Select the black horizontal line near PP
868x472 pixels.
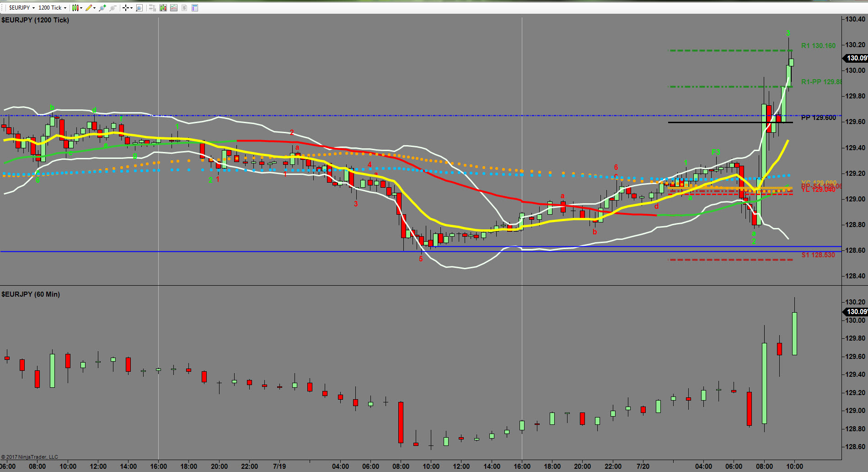point(730,122)
